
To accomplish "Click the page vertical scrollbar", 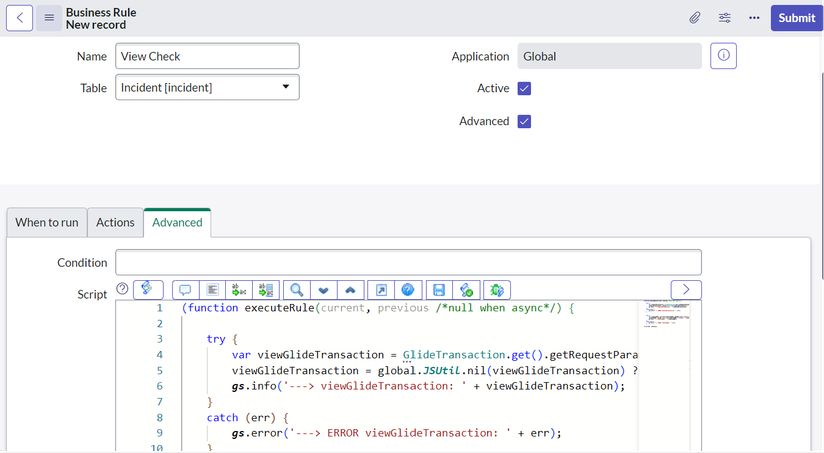I will coord(822,176).
